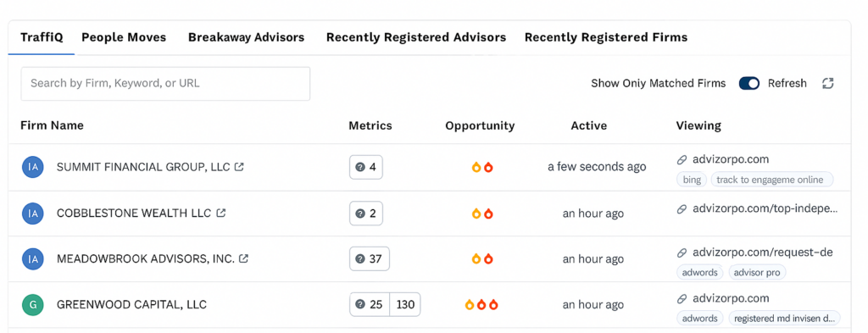The width and height of the screenshot is (868, 333).
Task: Open Cobblestone Wealth external link icon
Action: (x=221, y=213)
